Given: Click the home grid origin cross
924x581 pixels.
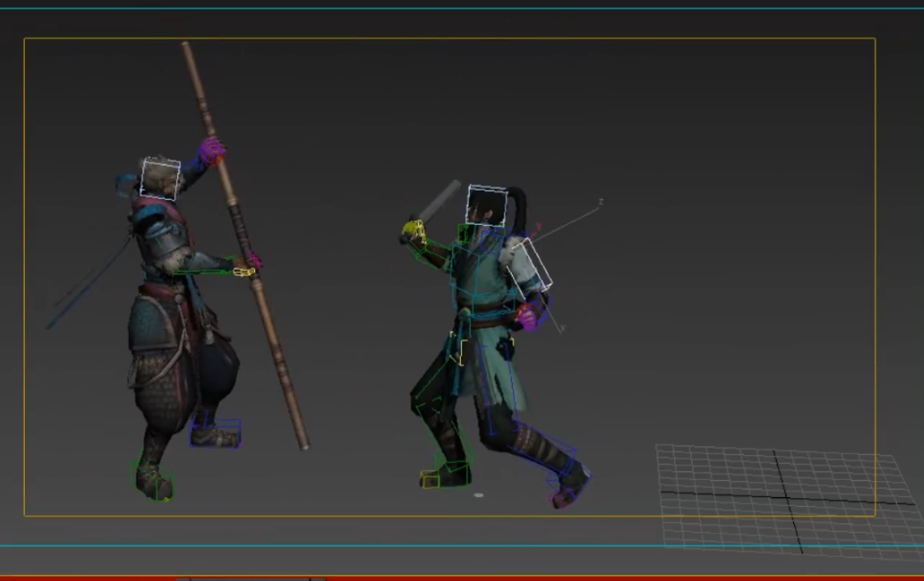Looking at the screenshot, I should [x=786, y=498].
